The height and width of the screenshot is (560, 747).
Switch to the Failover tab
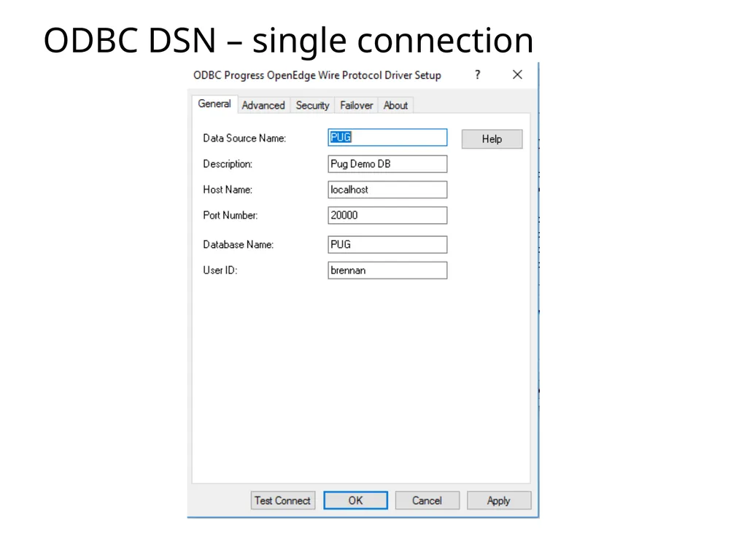pyautogui.click(x=356, y=105)
